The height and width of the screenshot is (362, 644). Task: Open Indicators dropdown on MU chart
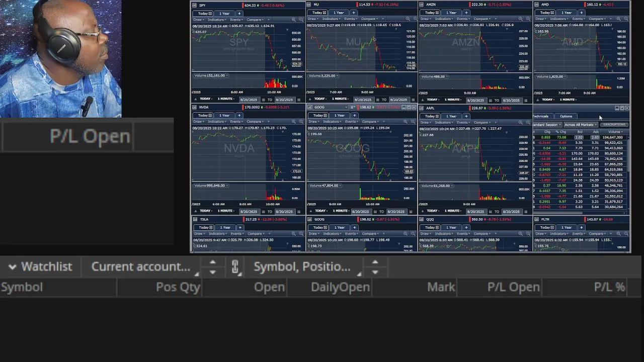pyautogui.click(x=331, y=19)
